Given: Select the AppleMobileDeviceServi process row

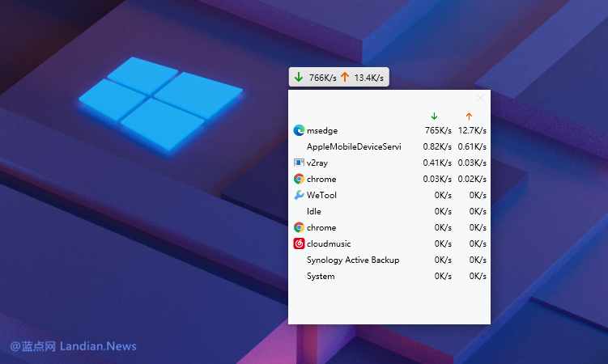Looking at the screenshot, I should point(353,146).
